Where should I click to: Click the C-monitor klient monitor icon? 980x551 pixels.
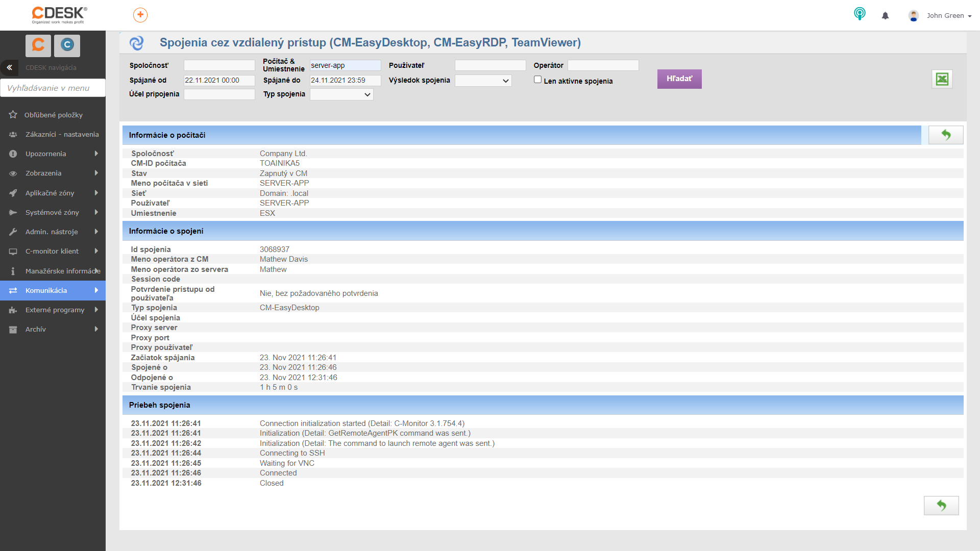(13, 252)
